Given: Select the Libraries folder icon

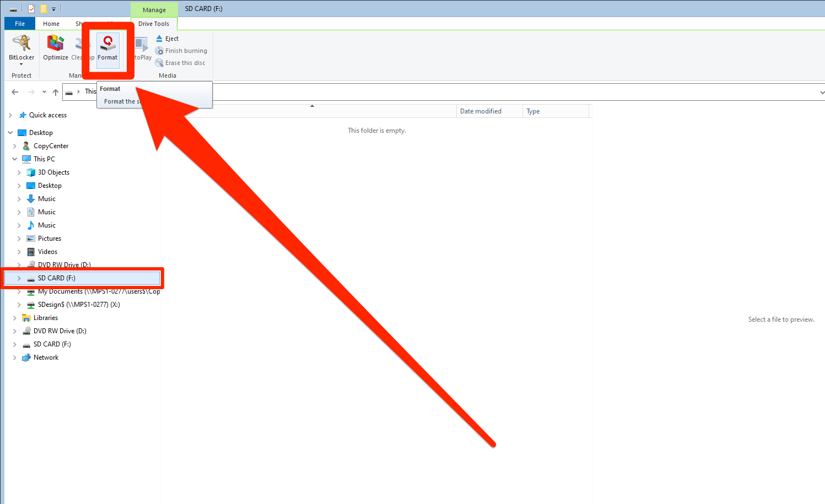Looking at the screenshot, I should [26, 318].
